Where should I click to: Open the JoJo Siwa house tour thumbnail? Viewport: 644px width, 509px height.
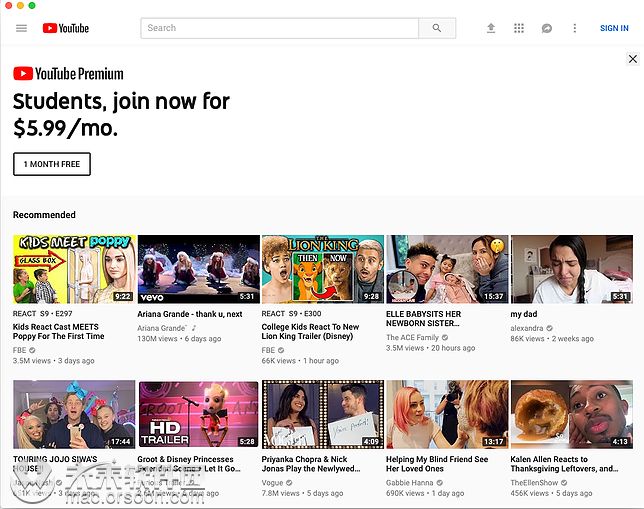(74, 414)
